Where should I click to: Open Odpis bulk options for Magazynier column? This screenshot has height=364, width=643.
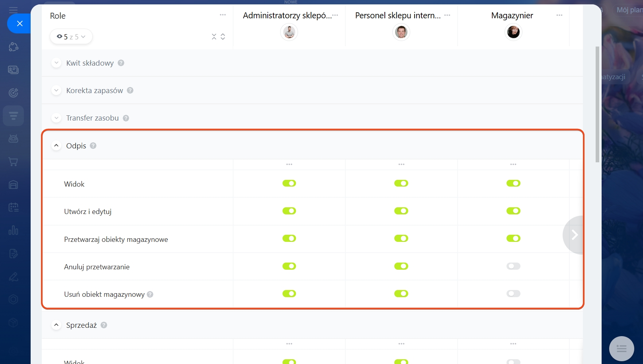[x=513, y=164]
